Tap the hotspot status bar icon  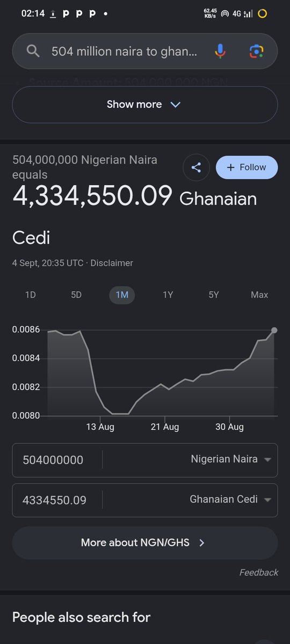tap(224, 14)
